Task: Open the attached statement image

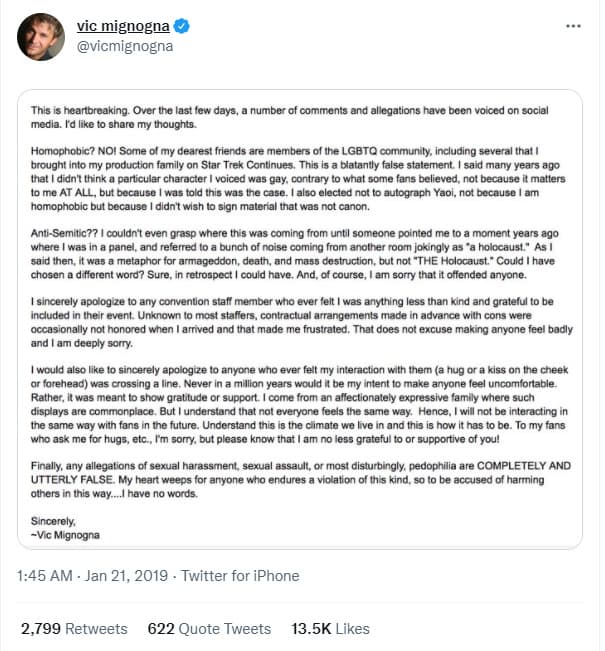Action: (x=300, y=319)
